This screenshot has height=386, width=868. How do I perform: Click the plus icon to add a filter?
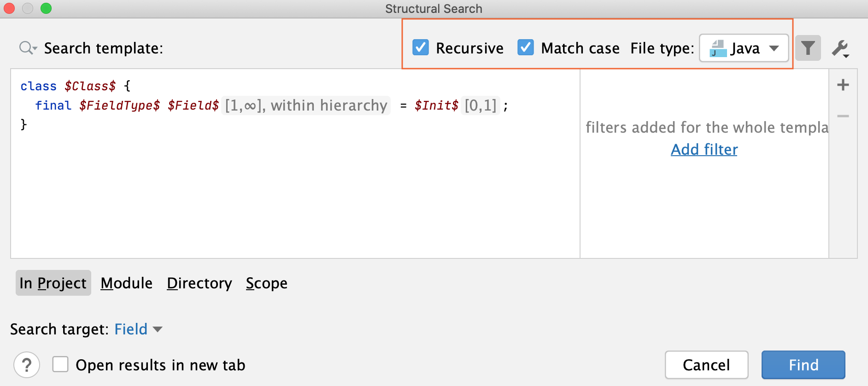coord(843,84)
